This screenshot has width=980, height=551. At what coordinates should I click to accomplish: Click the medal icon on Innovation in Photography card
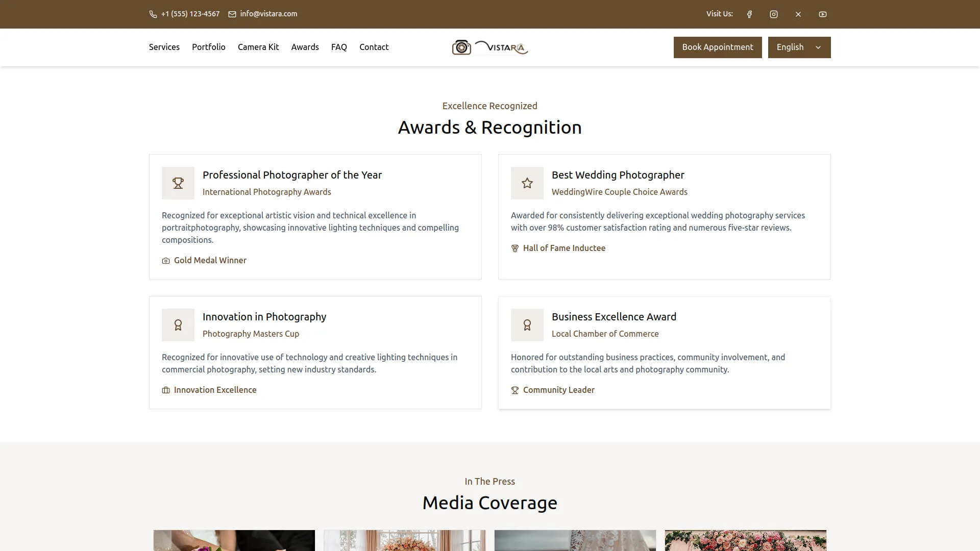pyautogui.click(x=178, y=325)
